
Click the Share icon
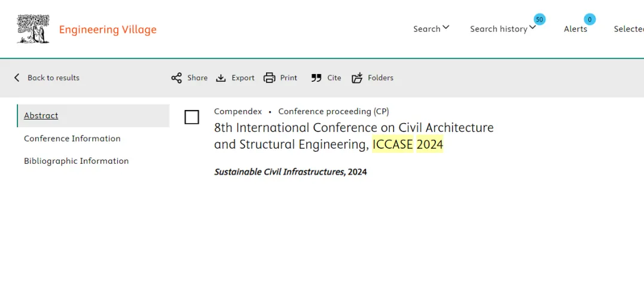click(x=176, y=78)
